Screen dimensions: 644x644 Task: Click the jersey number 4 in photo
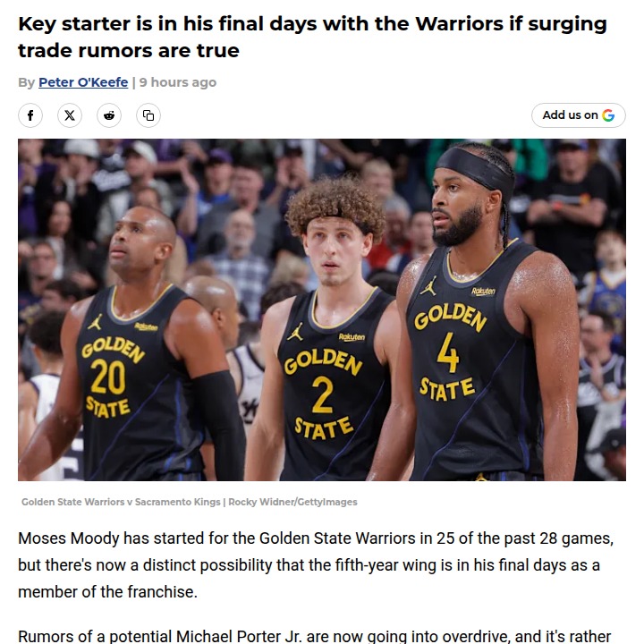tap(448, 352)
